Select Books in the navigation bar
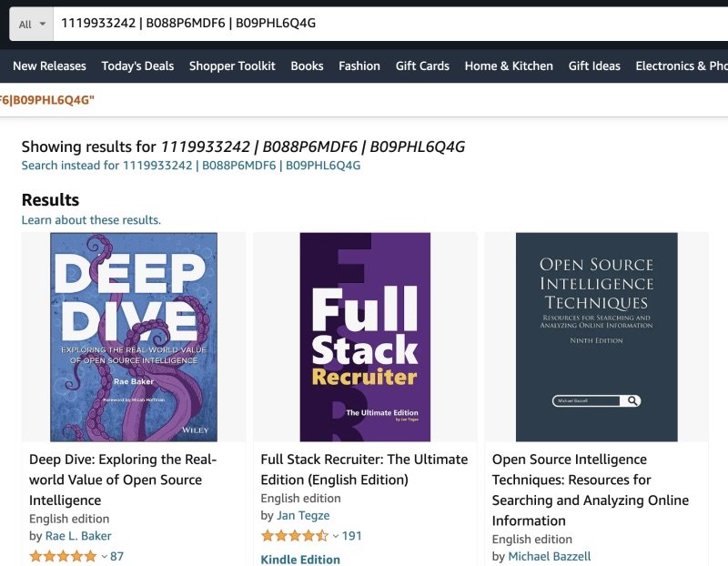728x566 pixels. point(307,66)
